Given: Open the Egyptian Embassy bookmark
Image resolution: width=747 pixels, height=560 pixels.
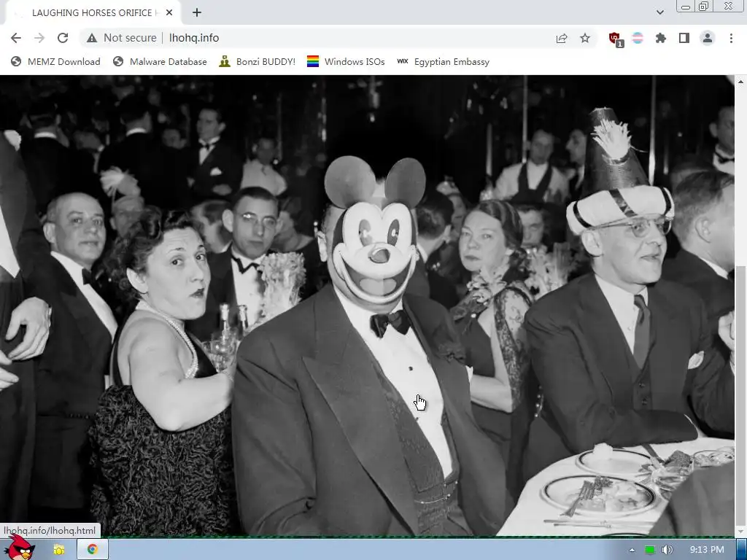Looking at the screenshot, I should [443, 61].
